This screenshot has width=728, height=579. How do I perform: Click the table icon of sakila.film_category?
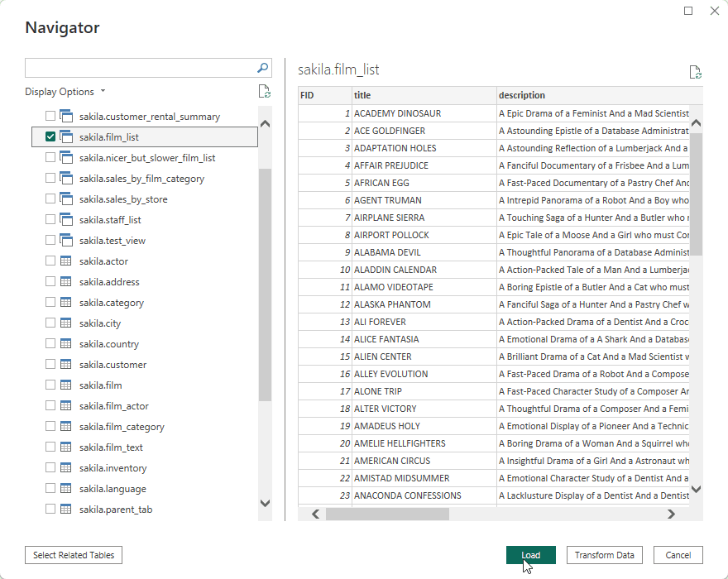point(66,426)
